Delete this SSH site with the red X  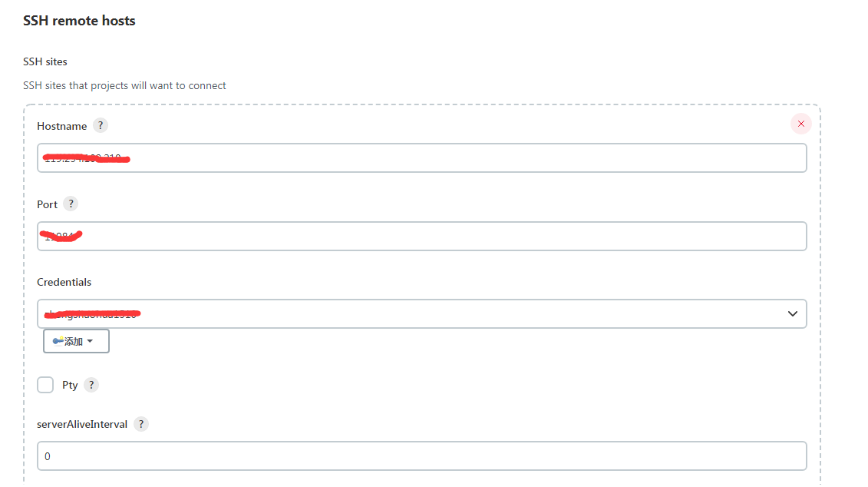point(800,124)
